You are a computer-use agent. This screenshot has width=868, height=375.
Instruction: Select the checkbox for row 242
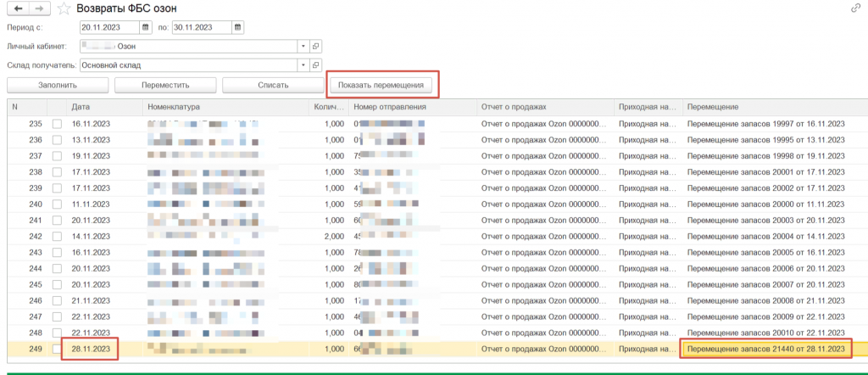[57, 238]
